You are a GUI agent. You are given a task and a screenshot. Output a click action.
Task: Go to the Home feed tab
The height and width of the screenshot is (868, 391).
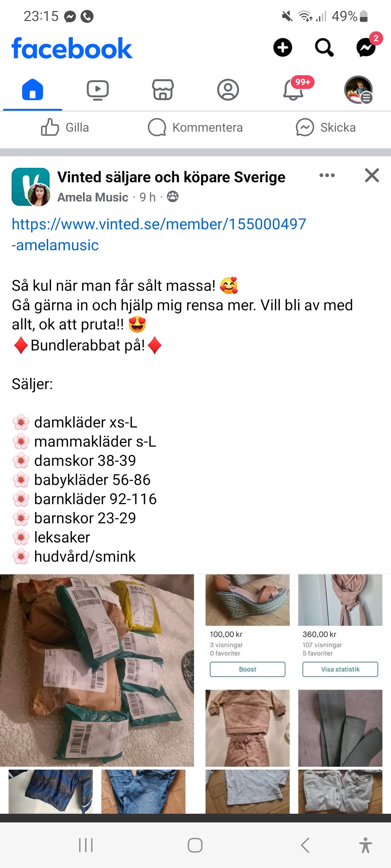coord(33,89)
